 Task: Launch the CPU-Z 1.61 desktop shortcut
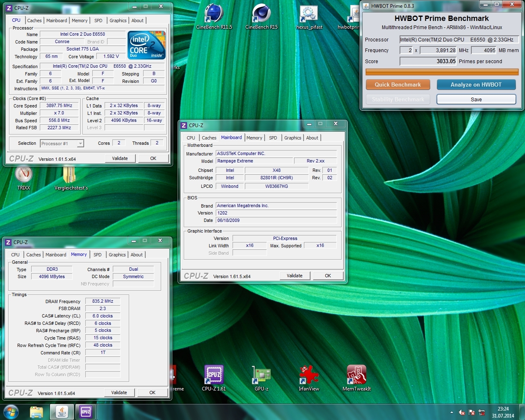click(214, 378)
